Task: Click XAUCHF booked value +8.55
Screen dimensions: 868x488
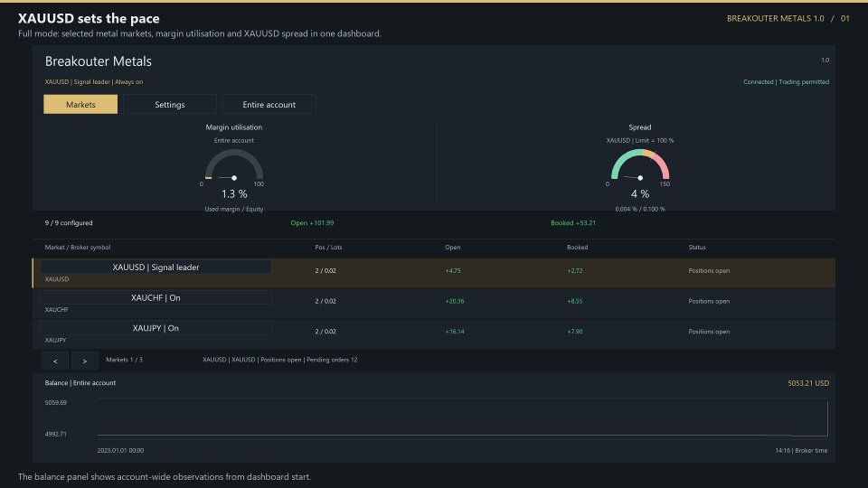Action: (x=575, y=301)
